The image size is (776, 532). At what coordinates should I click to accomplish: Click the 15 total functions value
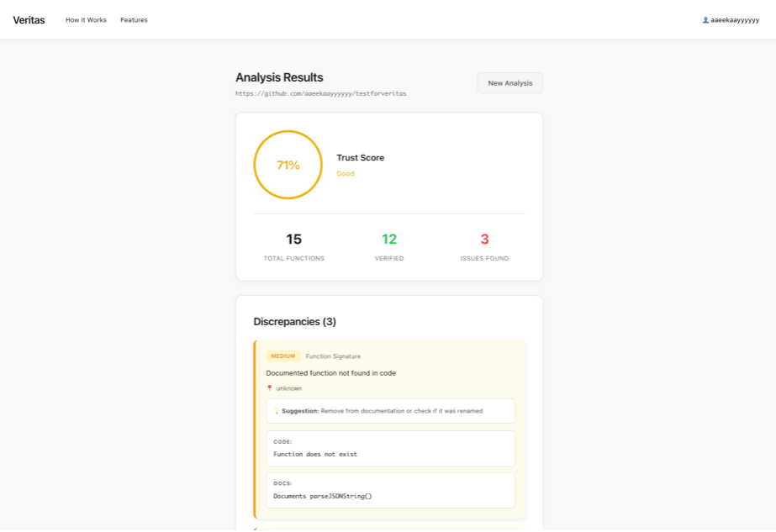tap(294, 239)
